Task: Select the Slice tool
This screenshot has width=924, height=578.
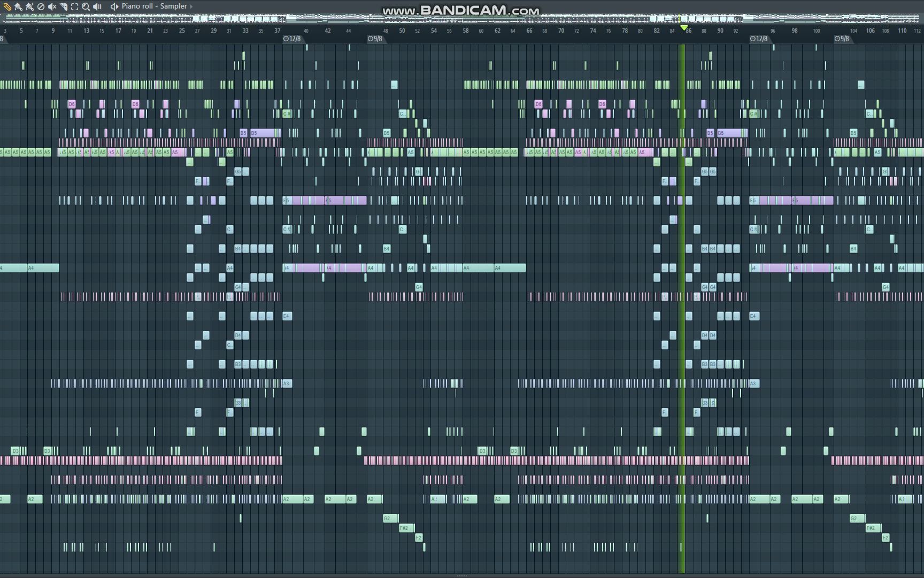Action: click(63, 6)
